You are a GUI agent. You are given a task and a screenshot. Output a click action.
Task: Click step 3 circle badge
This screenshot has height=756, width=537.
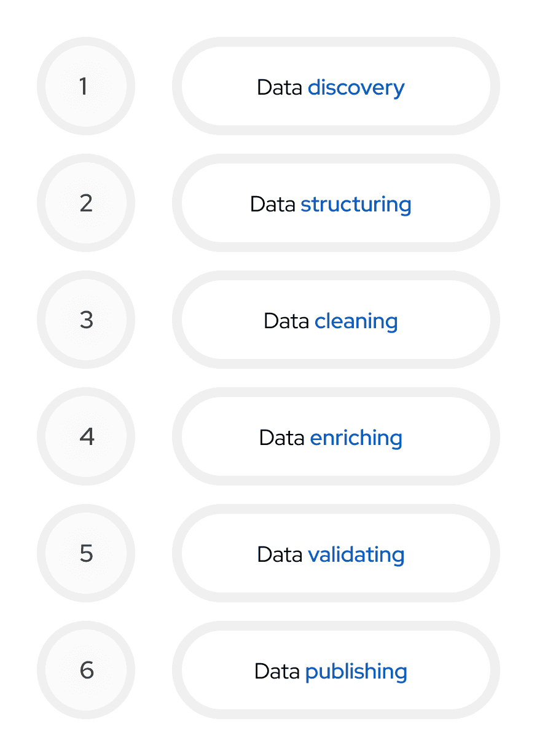[x=86, y=320]
